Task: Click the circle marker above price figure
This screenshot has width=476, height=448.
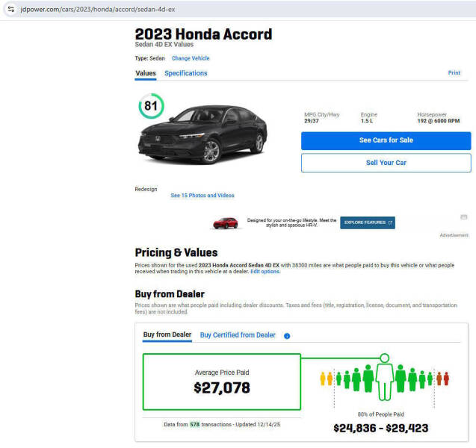Action: (385, 358)
